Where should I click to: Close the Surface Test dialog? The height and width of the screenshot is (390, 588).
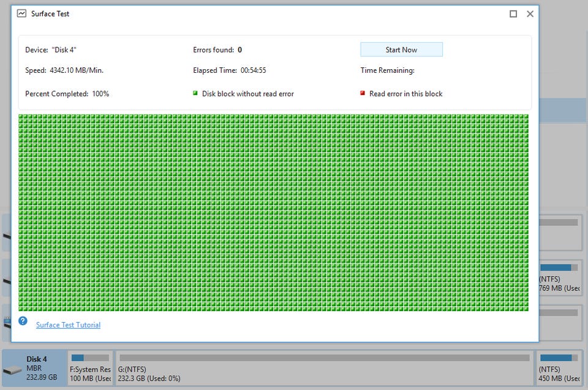(530, 14)
